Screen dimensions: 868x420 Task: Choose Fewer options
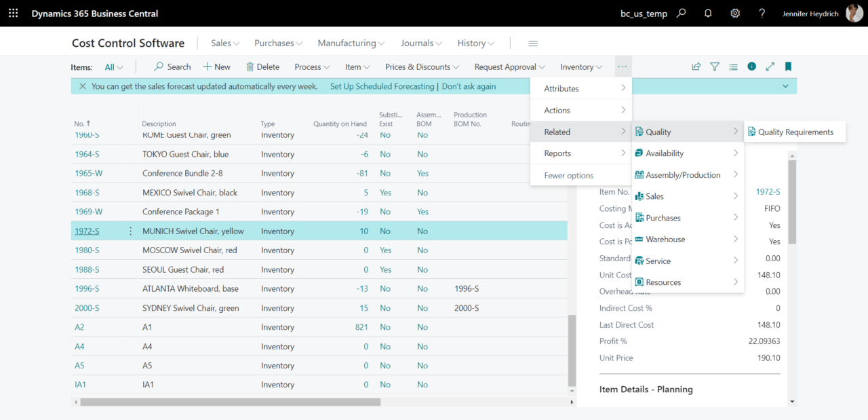581,175
